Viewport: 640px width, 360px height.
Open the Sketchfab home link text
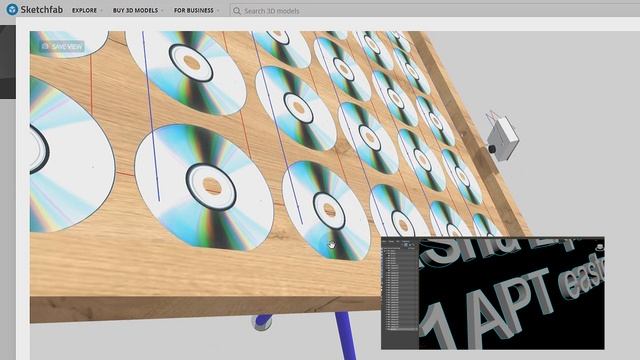point(41,9)
